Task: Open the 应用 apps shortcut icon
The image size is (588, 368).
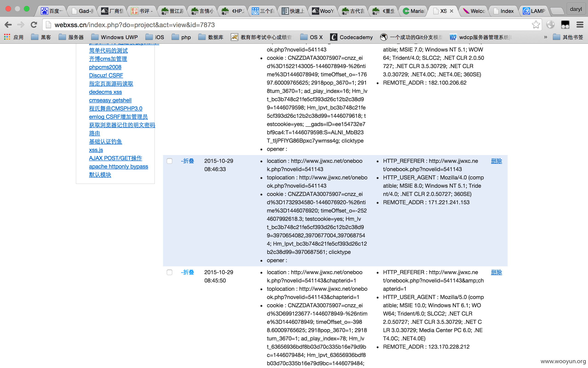Action: 14,37
